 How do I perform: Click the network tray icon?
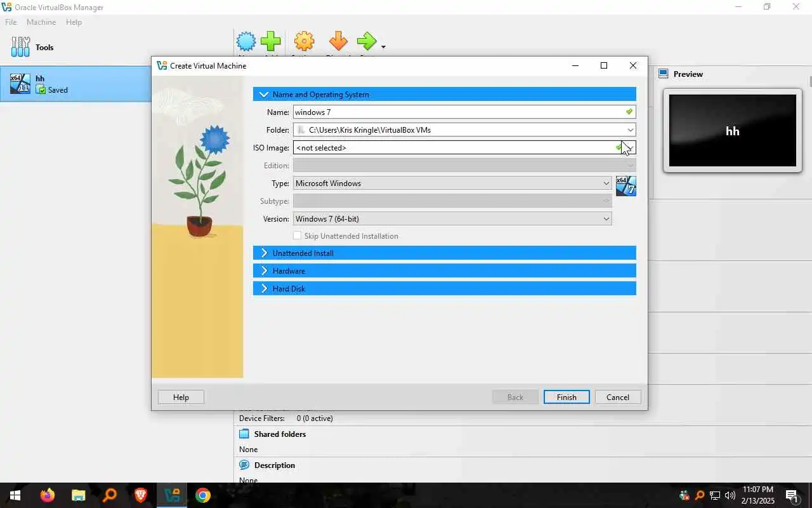pyautogui.click(x=715, y=495)
